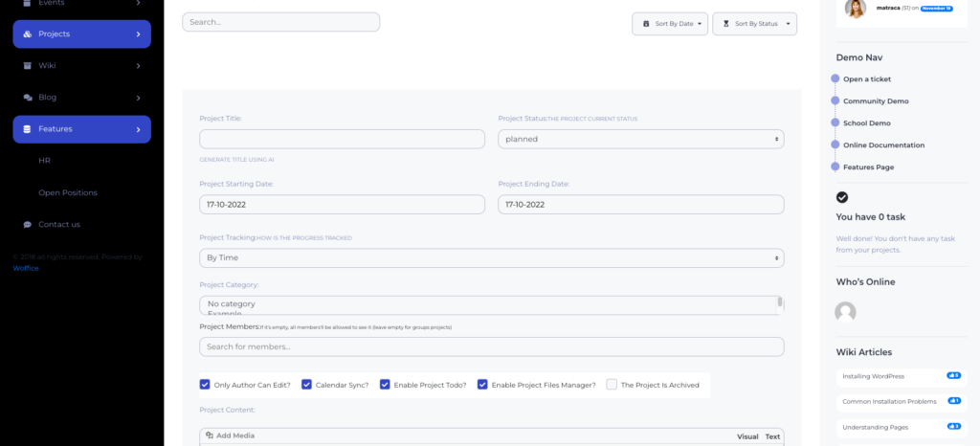Open the School Demo link

point(867,123)
